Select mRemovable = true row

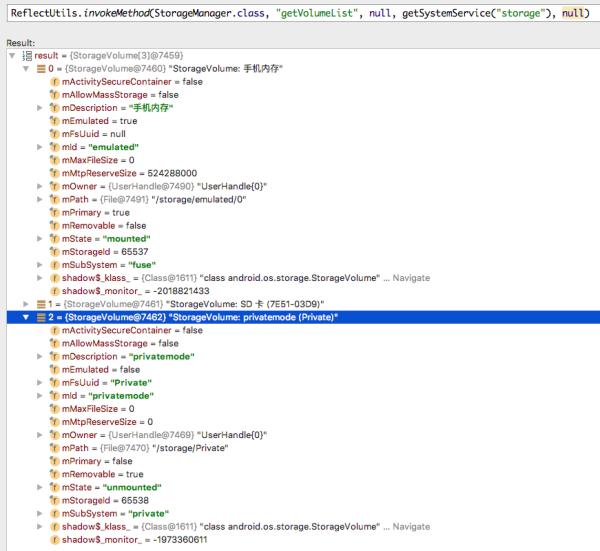point(303,474)
